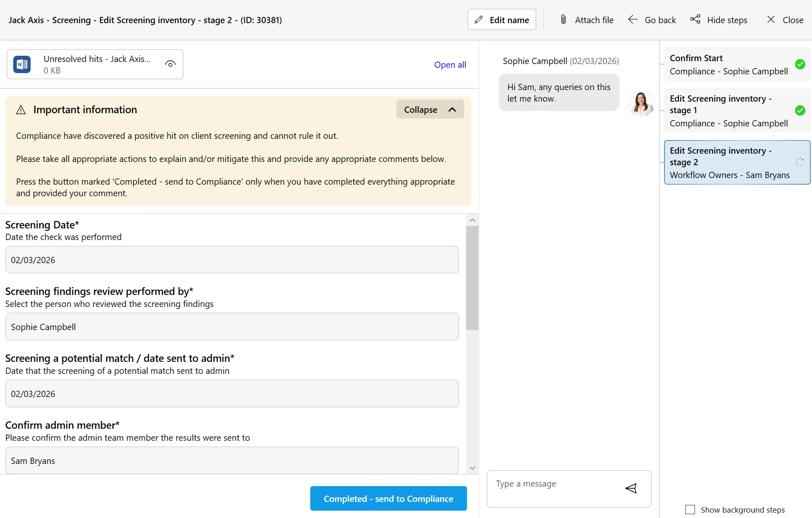Viewport: 812px width, 518px height.
Task: Click the Go back arrow icon
Action: pyautogui.click(x=633, y=19)
